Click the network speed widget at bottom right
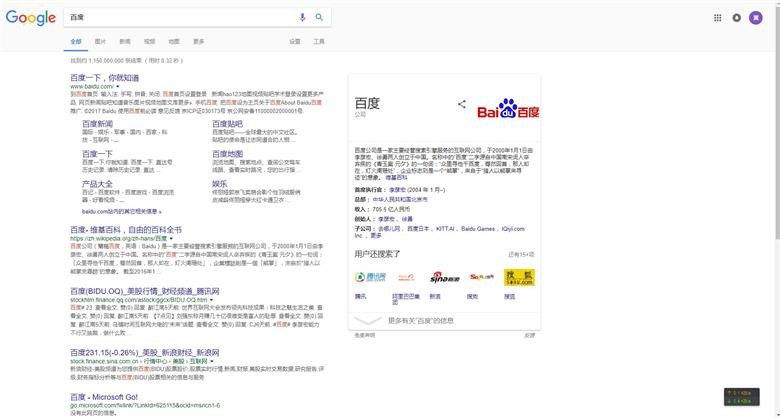Viewport: 780px width, 418px height. click(741, 397)
